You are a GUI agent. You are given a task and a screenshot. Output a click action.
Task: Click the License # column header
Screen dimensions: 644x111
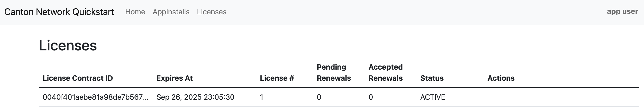click(x=277, y=78)
